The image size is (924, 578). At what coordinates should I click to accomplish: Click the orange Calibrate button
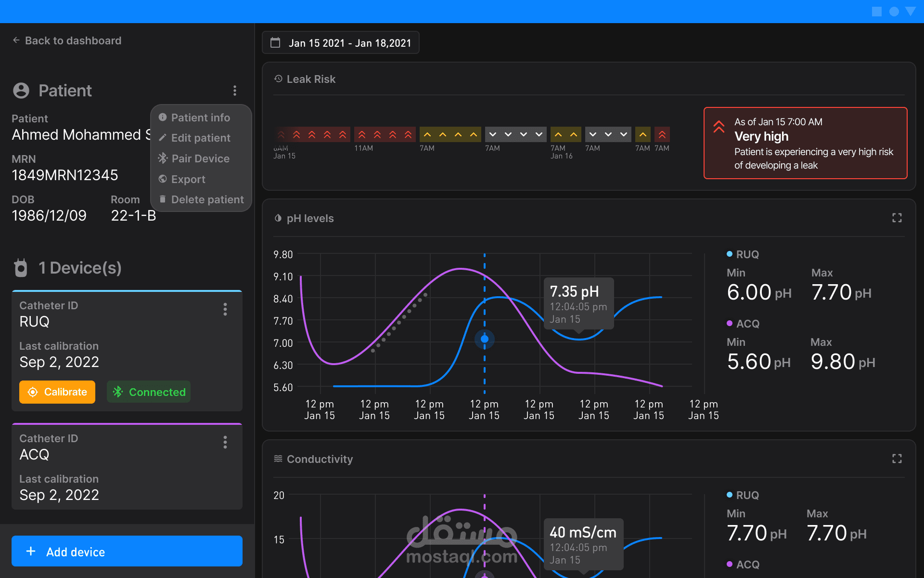(x=57, y=392)
